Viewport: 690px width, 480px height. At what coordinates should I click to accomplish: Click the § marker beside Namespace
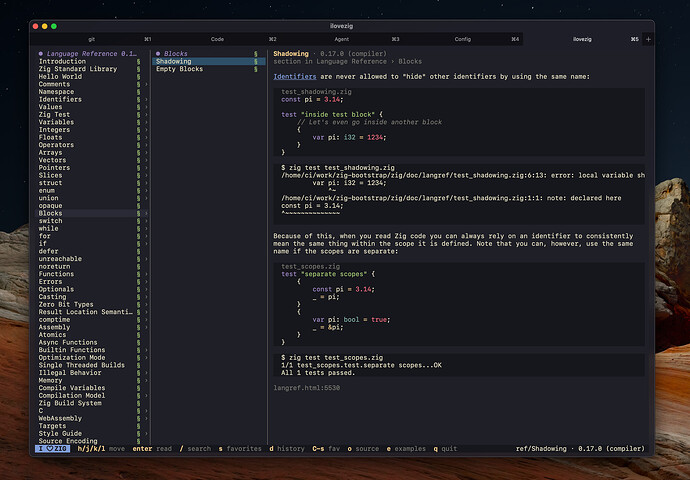coord(138,92)
